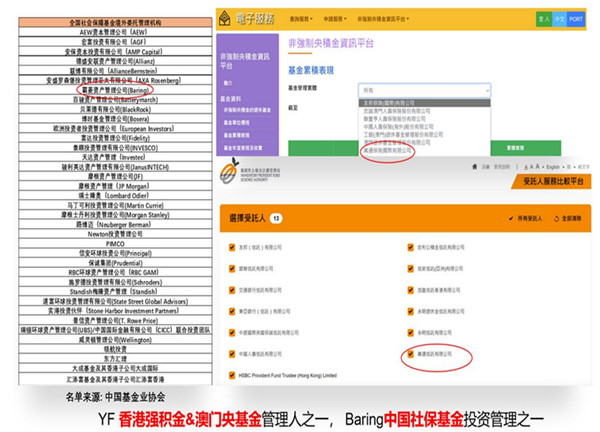Toggle 永明信託有限公司 checkbox
Screen dimensions: 600x432
click(x=411, y=333)
